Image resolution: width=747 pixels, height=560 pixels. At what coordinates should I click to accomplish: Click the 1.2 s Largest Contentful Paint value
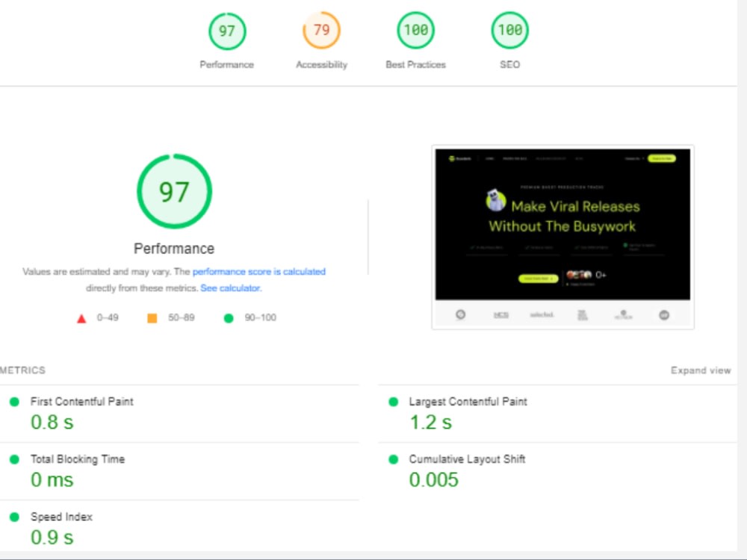click(431, 423)
